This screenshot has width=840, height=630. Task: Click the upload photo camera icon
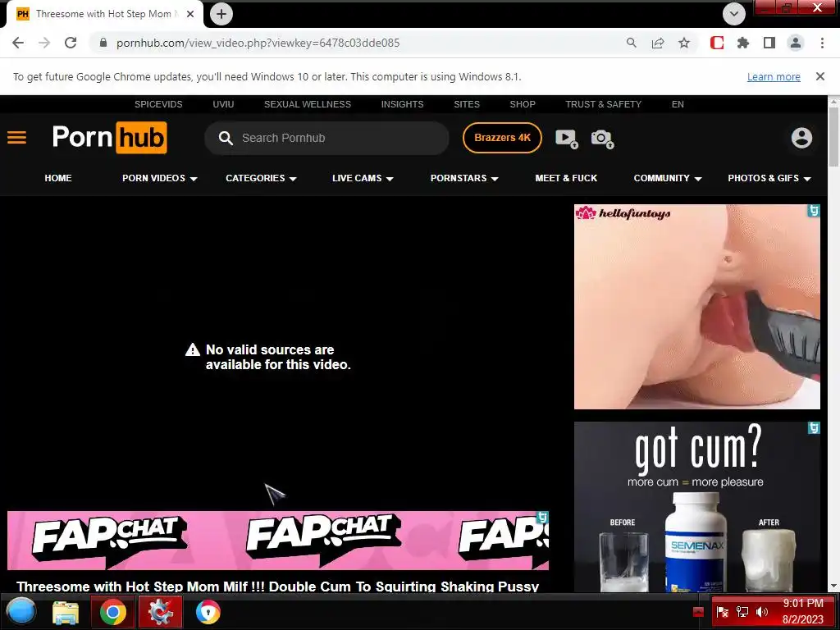click(x=602, y=139)
